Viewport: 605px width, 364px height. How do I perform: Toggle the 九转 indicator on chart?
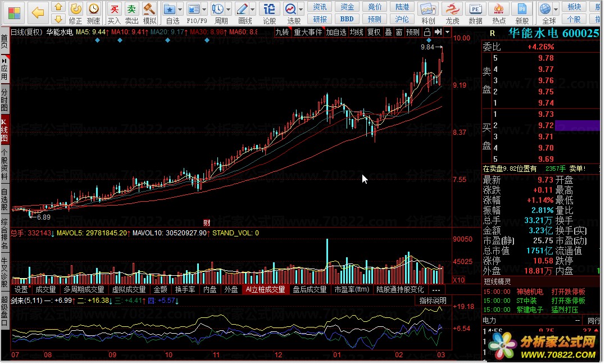click(282, 32)
